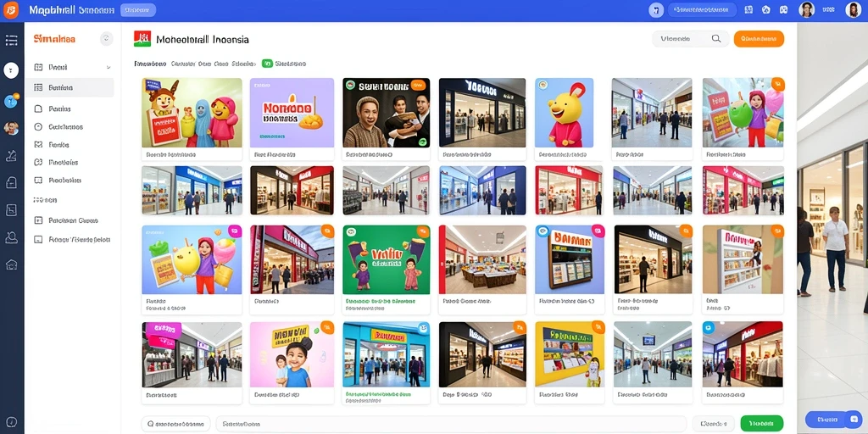Screen dimensions: 868x434
Task: Open the corridor with hanging screen thumbnail
Action: pyautogui.click(x=652, y=354)
